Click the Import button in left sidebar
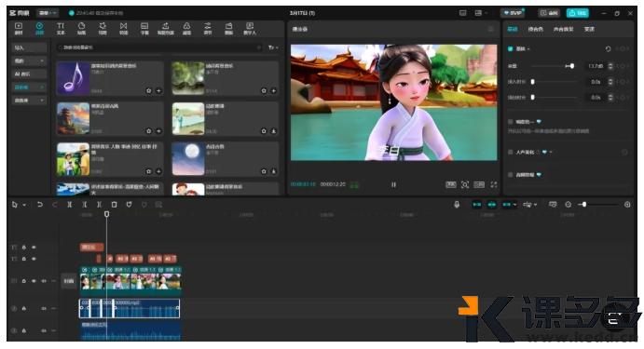Screen dimensions: 644x349 (29, 47)
